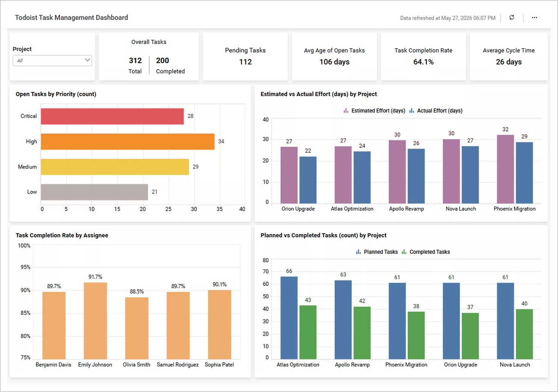Click the Completed Tasks legend chart icon

coord(404,252)
